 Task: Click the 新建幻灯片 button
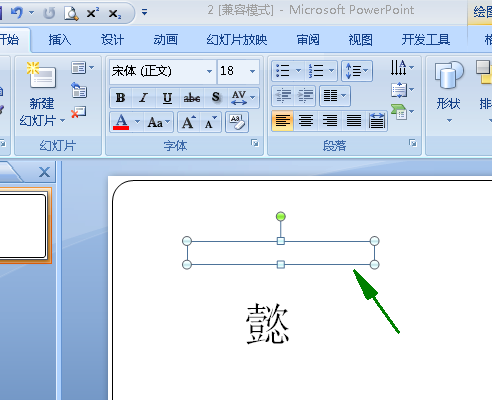click(42, 94)
